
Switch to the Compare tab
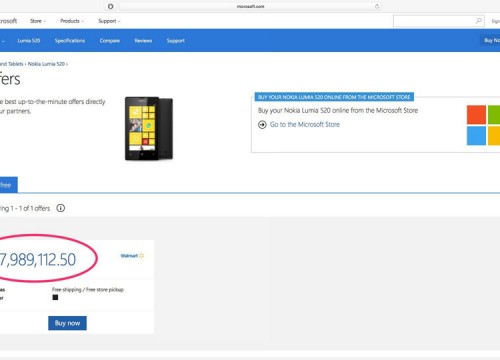110,41
